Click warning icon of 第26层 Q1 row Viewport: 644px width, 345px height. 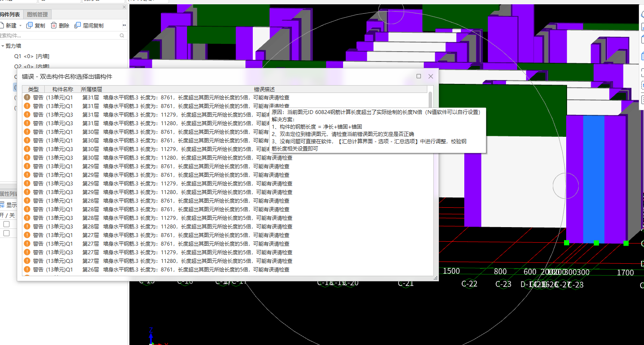point(27,270)
